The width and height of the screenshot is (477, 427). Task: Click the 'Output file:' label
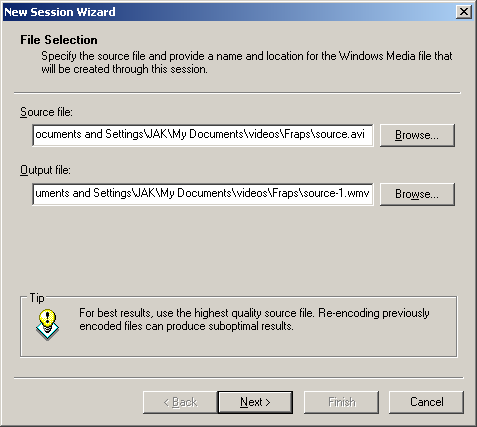coord(45,170)
